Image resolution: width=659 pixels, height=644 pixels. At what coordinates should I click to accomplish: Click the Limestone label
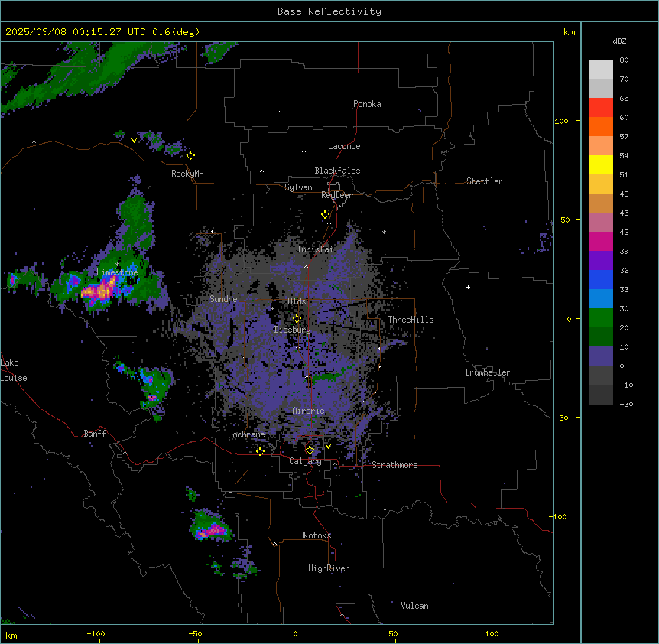(x=117, y=272)
